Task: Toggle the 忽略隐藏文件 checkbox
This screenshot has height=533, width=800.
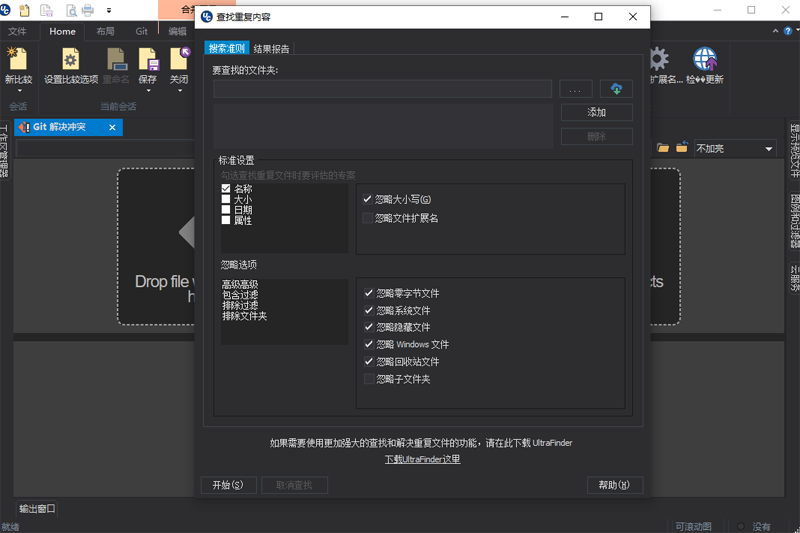Action: pos(369,327)
